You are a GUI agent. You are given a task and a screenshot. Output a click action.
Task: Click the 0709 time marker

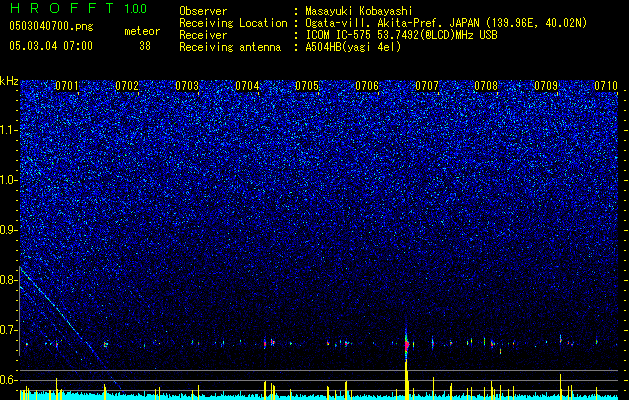(546, 86)
